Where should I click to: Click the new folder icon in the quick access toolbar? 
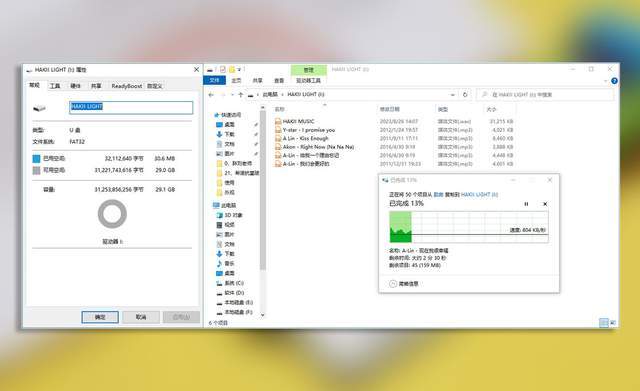[231, 69]
